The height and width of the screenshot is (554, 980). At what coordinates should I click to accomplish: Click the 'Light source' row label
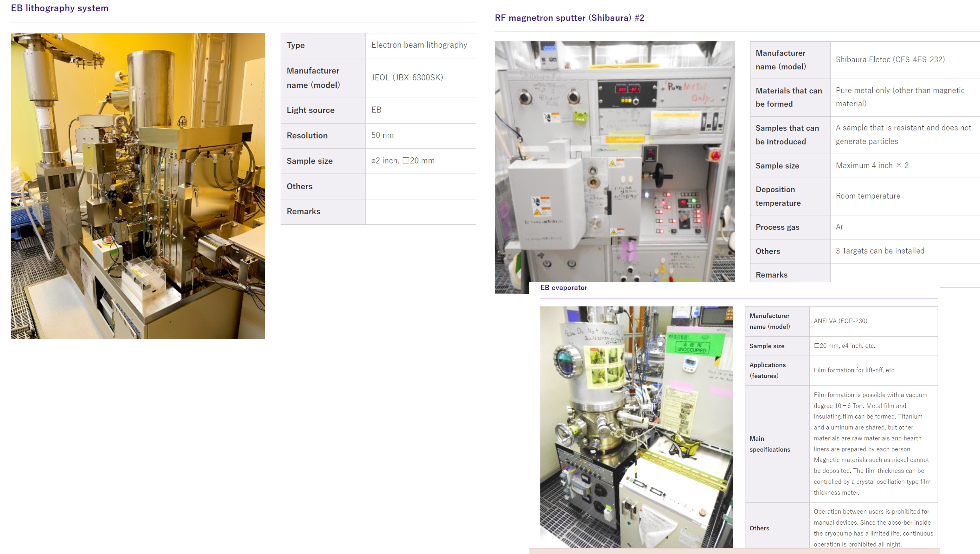310,110
